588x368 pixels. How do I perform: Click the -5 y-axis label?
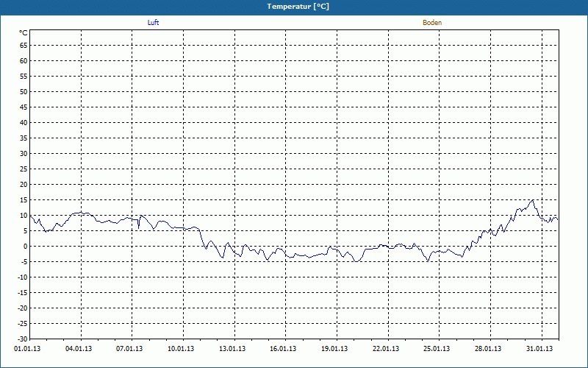(x=24, y=262)
